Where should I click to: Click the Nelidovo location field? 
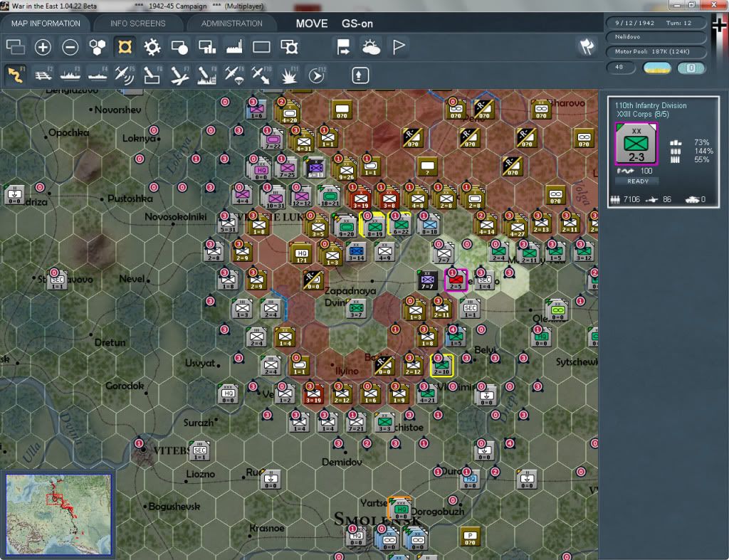pyautogui.click(x=655, y=37)
